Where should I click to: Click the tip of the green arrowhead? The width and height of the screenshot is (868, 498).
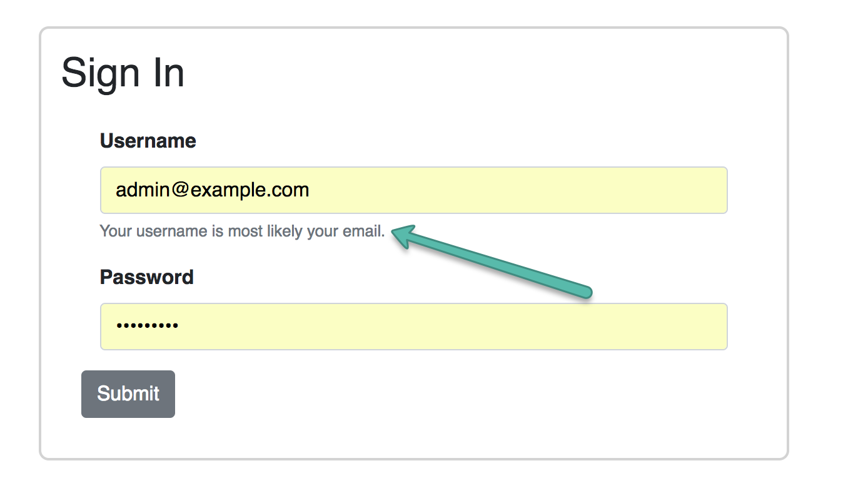tap(394, 232)
